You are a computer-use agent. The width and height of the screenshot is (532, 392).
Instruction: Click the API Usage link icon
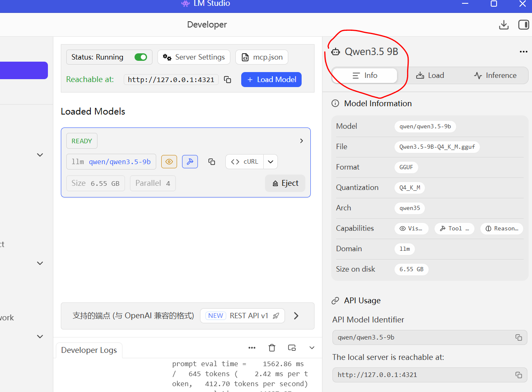click(335, 301)
